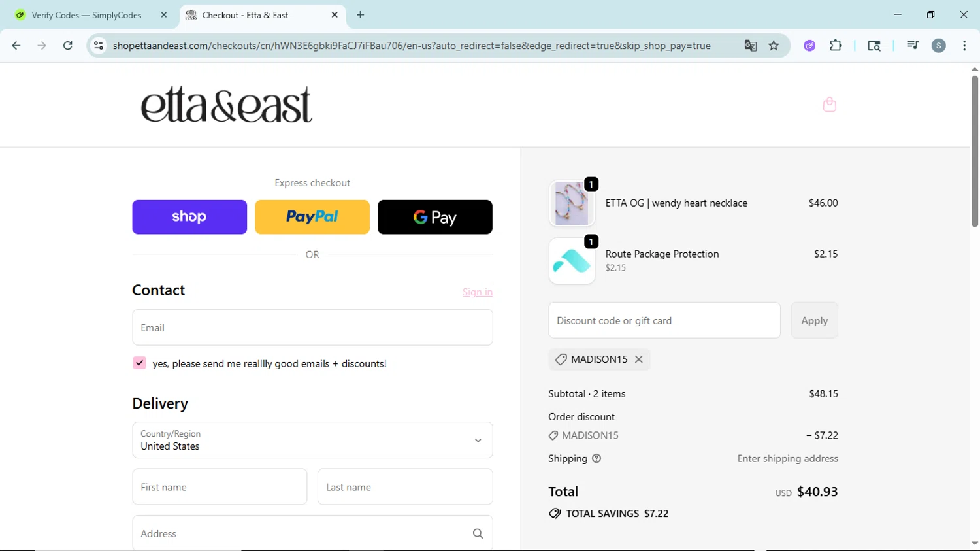Click the Route Package Protection thumbnail
This screenshot has width=980, height=551.
(572, 261)
